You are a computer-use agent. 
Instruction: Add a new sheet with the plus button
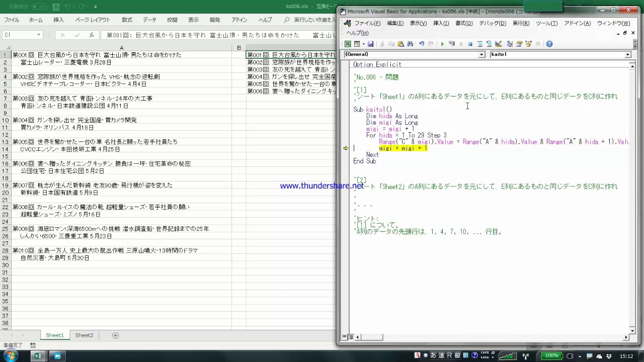point(115,335)
